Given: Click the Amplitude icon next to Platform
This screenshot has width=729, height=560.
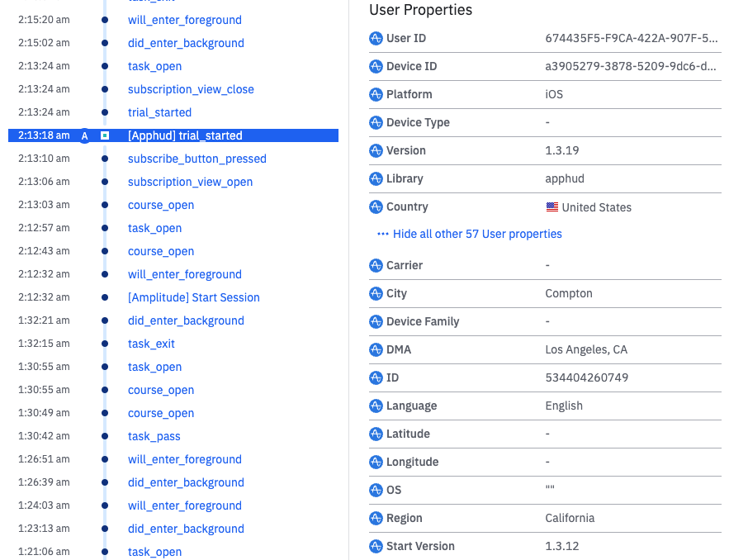Looking at the screenshot, I should (376, 94).
